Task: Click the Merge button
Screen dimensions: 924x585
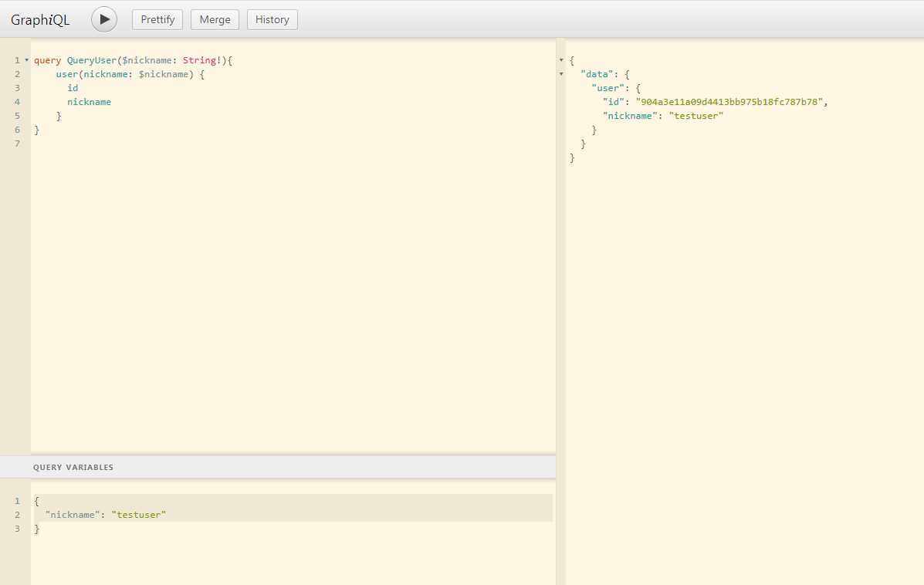Action: click(x=215, y=19)
